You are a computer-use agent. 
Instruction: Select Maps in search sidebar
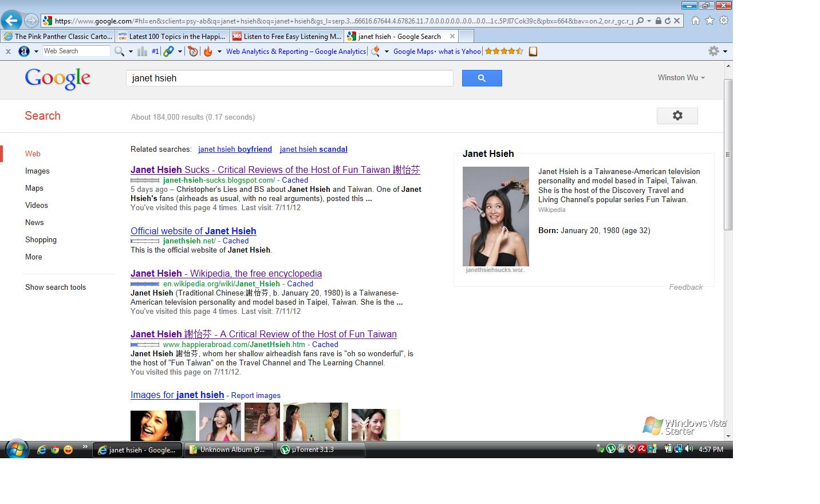click(34, 188)
